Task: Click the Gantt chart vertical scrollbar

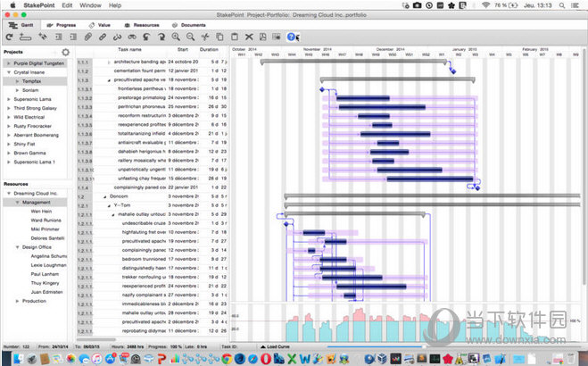Action: (584, 165)
